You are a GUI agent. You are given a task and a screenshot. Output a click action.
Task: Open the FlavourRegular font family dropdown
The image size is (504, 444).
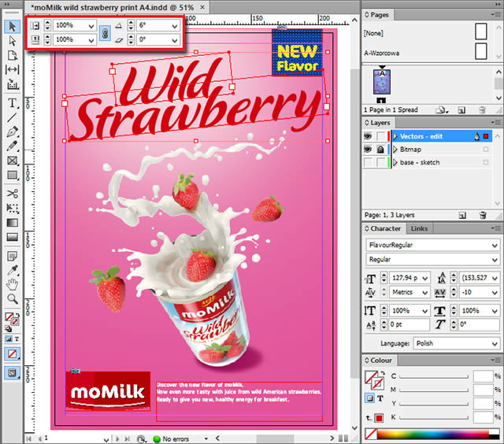[x=495, y=246]
